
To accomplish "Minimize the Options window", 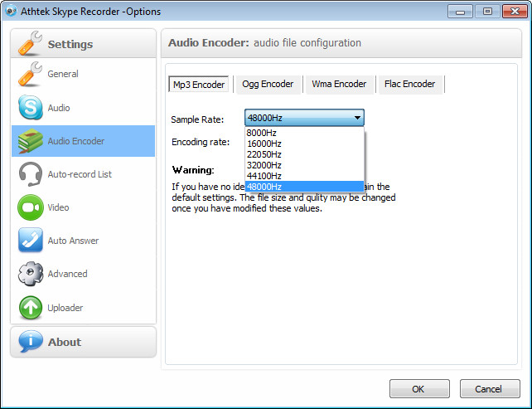I will pos(460,12).
